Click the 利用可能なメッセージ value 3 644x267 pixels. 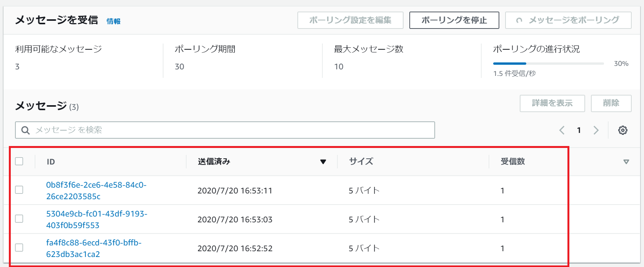(17, 67)
